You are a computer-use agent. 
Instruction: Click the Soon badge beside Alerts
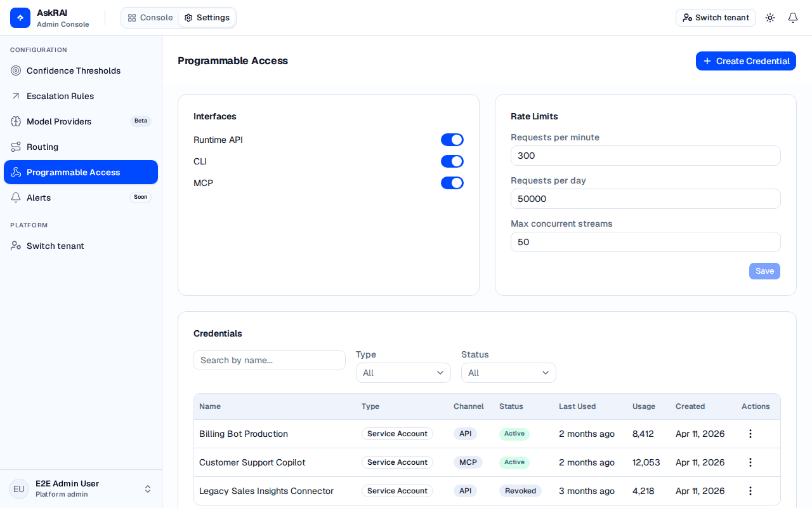141,197
